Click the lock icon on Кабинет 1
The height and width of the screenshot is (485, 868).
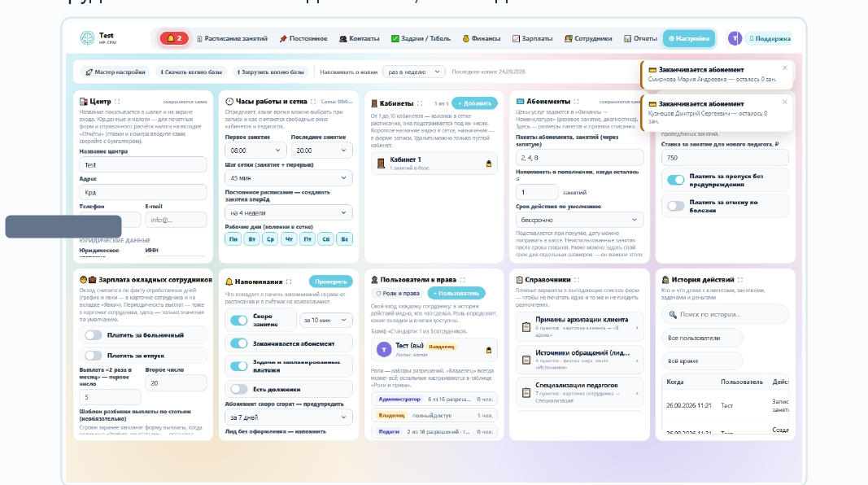488,164
